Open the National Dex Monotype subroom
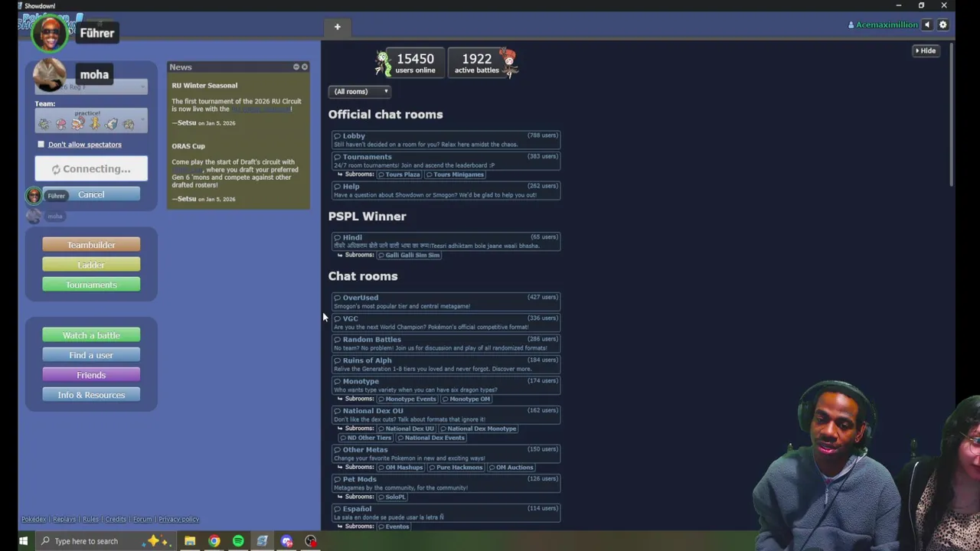The height and width of the screenshot is (551, 980). (479, 429)
